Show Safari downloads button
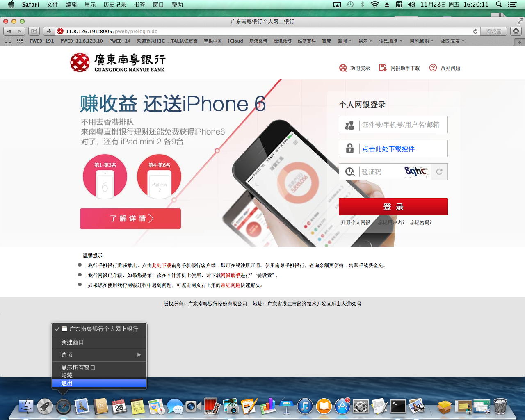Screen dimensions: 525x420 [x=516, y=31]
